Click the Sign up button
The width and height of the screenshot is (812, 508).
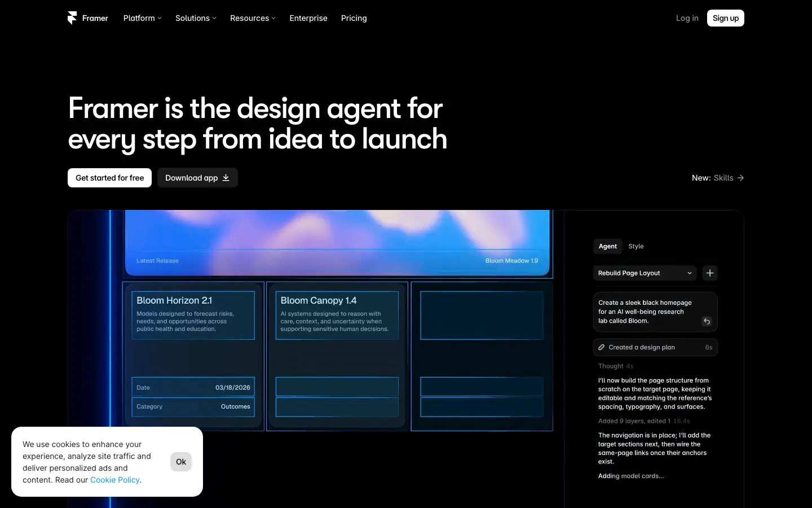point(726,18)
